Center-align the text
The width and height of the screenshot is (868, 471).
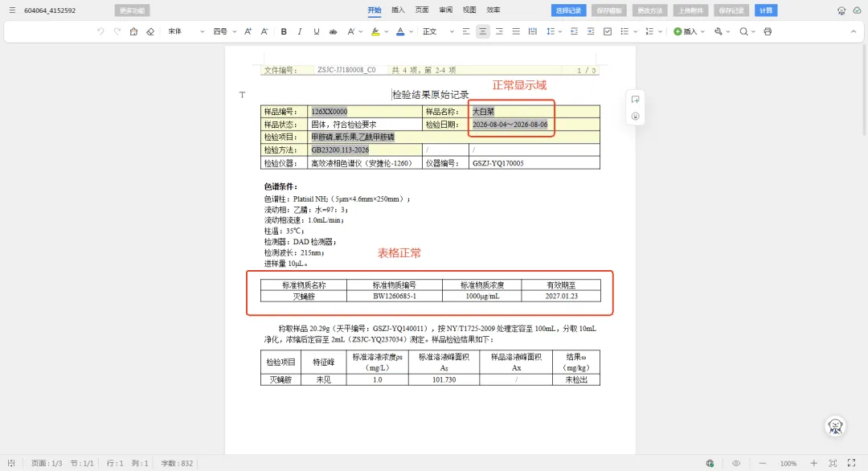point(483,31)
